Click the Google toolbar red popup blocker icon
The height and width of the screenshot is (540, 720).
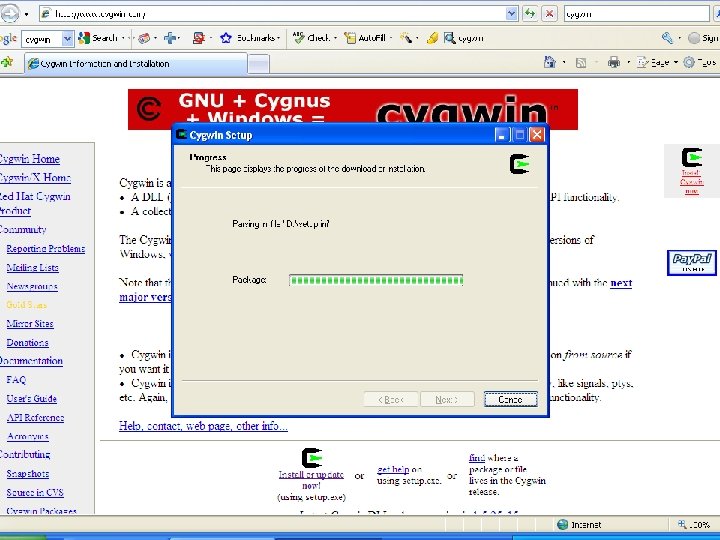(199, 38)
